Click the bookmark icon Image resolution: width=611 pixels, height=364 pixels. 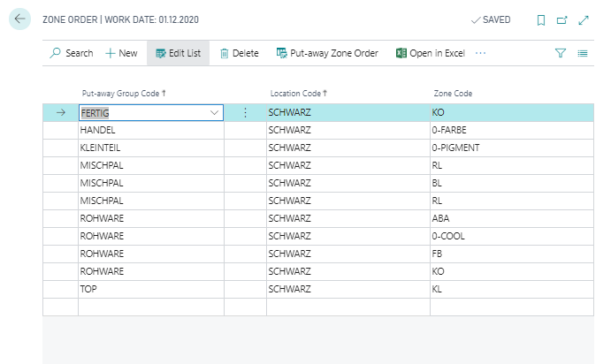coord(541,20)
